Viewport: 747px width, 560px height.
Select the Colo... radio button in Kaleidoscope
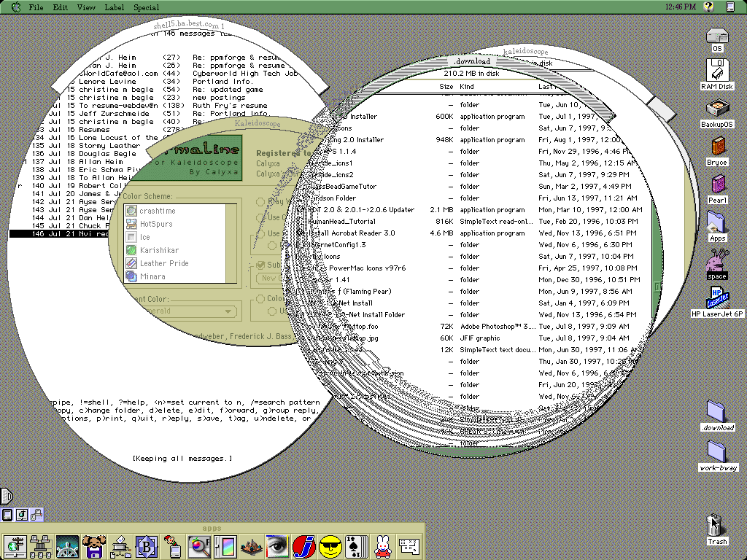coord(260,298)
